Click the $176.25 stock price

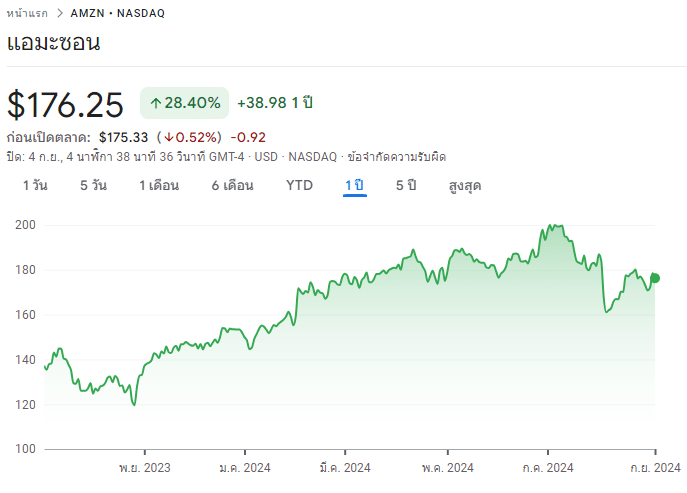[x=65, y=104]
